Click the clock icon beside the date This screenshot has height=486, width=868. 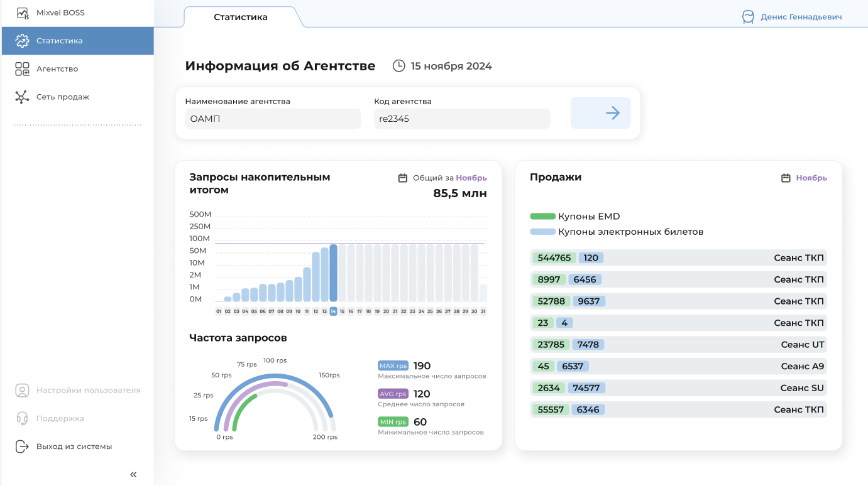point(398,66)
